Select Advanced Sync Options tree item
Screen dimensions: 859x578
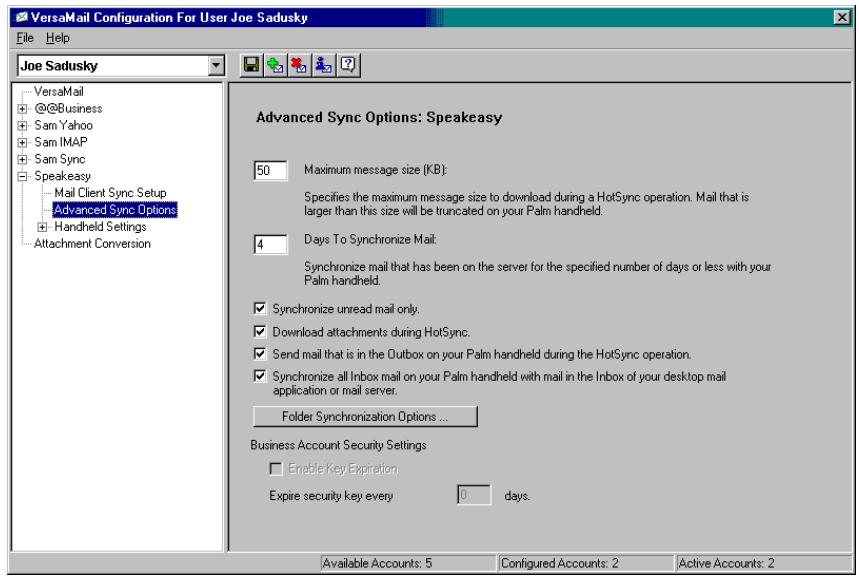click(x=115, y=210)
